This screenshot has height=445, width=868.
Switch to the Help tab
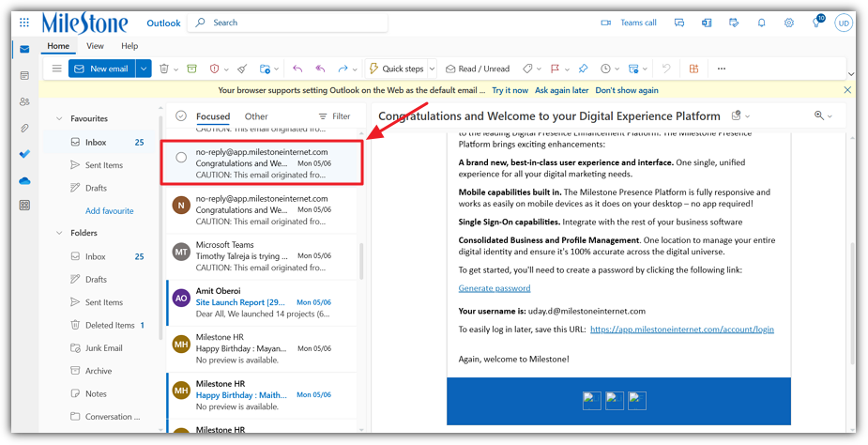click(x=129, y=46)
